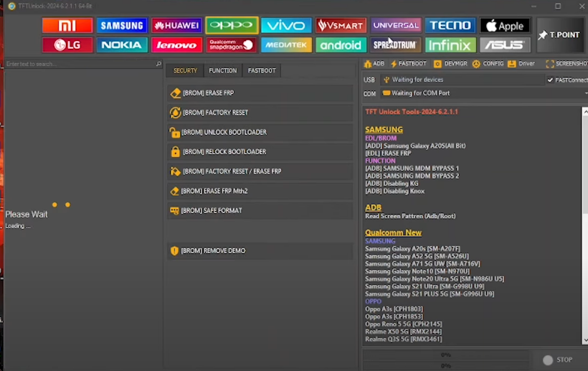Open the Driver toolbar item
588x371 pixels.
[521, 64]
